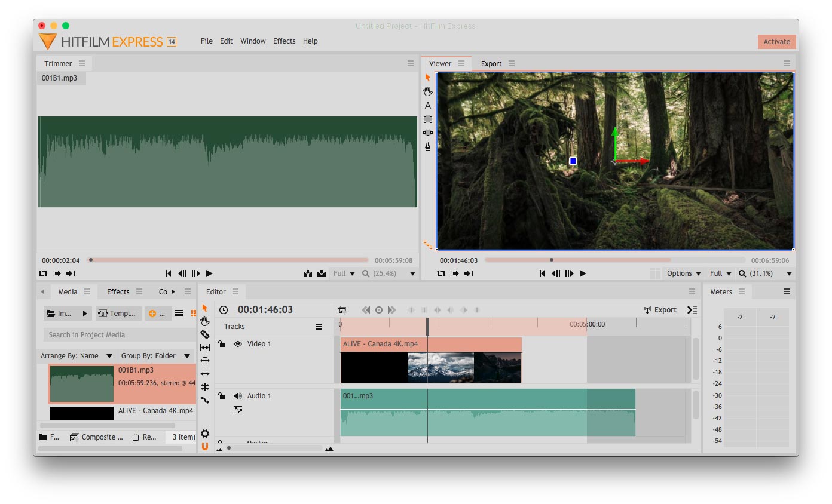Expand Import button arrow options
Viewport: 832px width, 504px height.
pyautogui.click(x=85, y=314)
